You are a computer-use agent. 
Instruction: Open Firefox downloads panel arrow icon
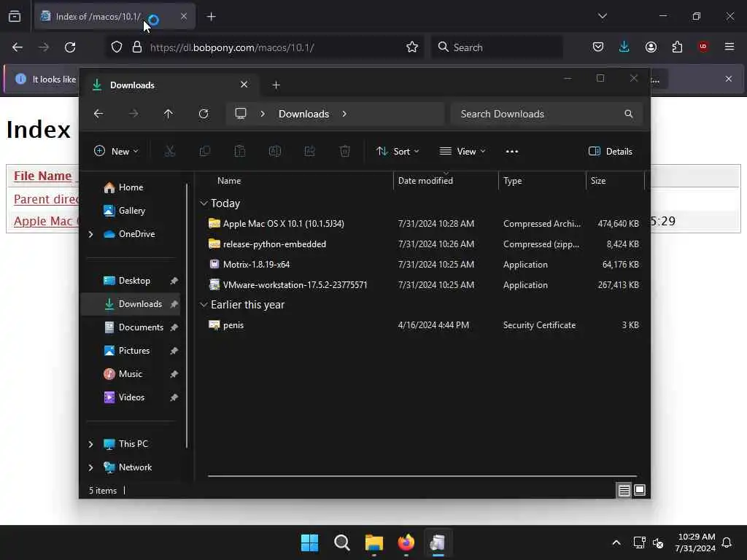tap(624, 47)
